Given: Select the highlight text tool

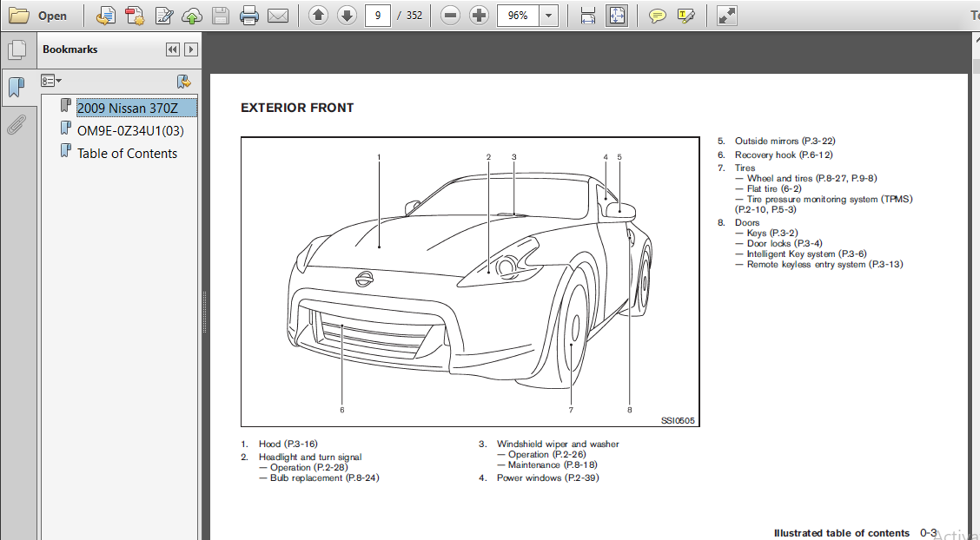Looking at the screenshot, I should [685, 16].
